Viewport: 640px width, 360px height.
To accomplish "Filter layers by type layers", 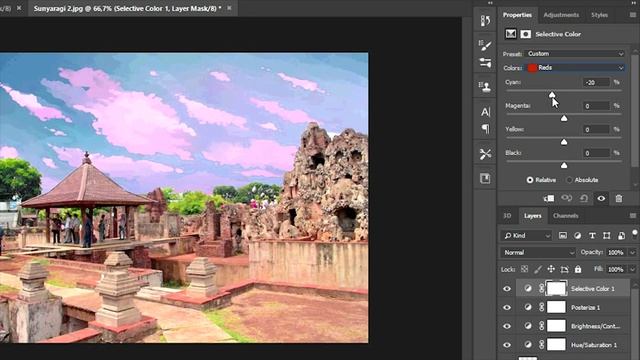I will (592, 236).
